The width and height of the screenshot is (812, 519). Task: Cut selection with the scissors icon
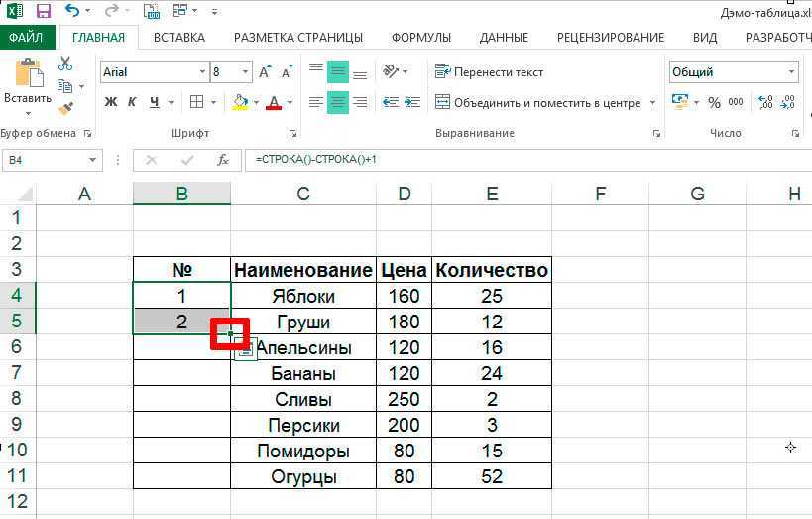click(x=65, y=64)
